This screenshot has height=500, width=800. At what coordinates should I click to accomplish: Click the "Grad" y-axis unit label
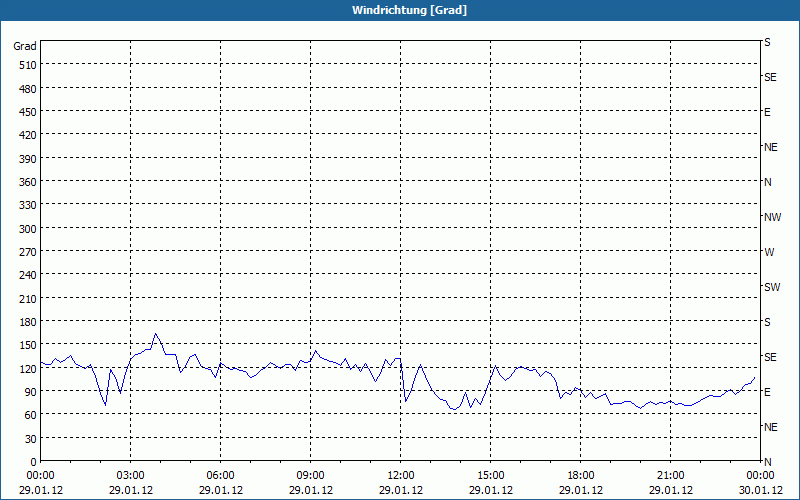(x=25, y=46)
